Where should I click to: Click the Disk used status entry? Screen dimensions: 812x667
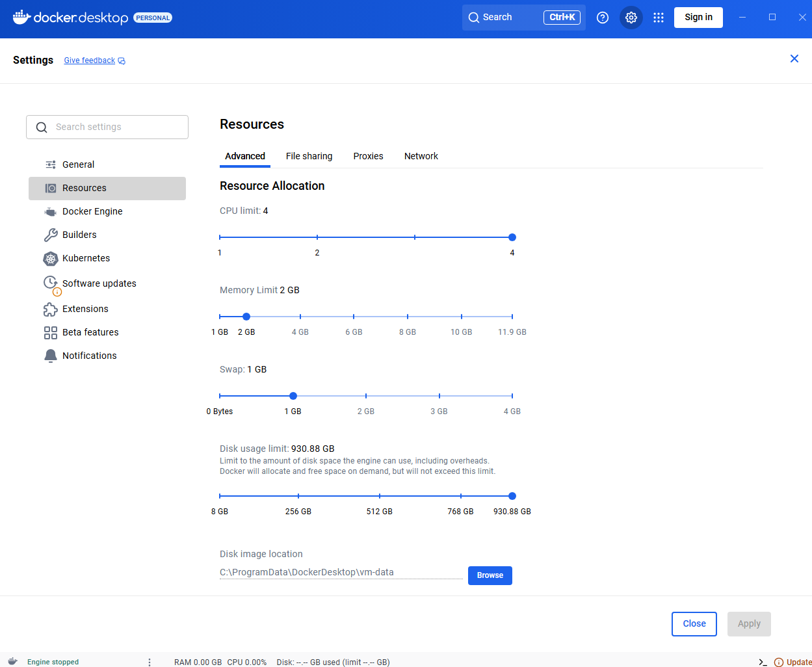tap(334, 662)
